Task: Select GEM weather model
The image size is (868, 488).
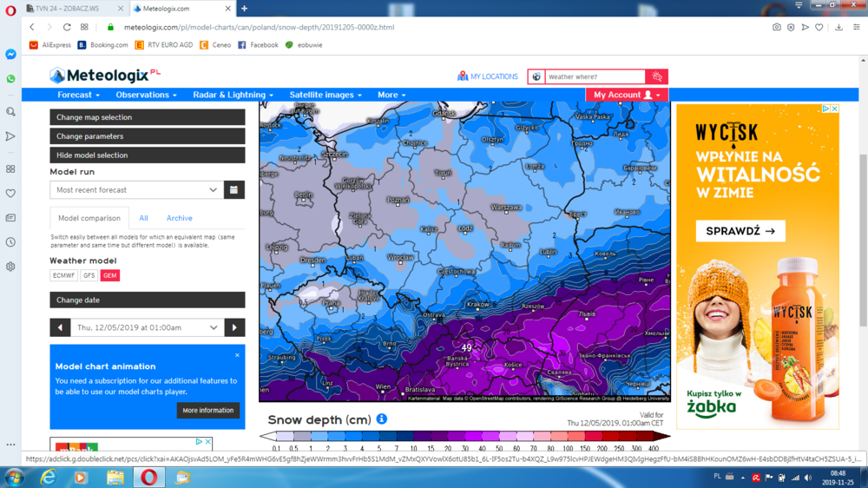Action: [x=109, y=275]
